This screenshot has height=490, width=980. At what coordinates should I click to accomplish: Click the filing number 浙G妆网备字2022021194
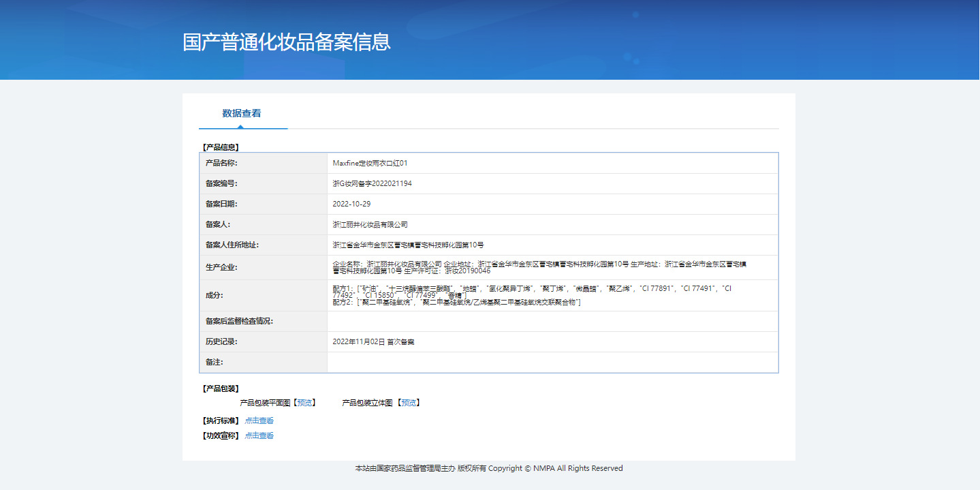tap(372, 184)
